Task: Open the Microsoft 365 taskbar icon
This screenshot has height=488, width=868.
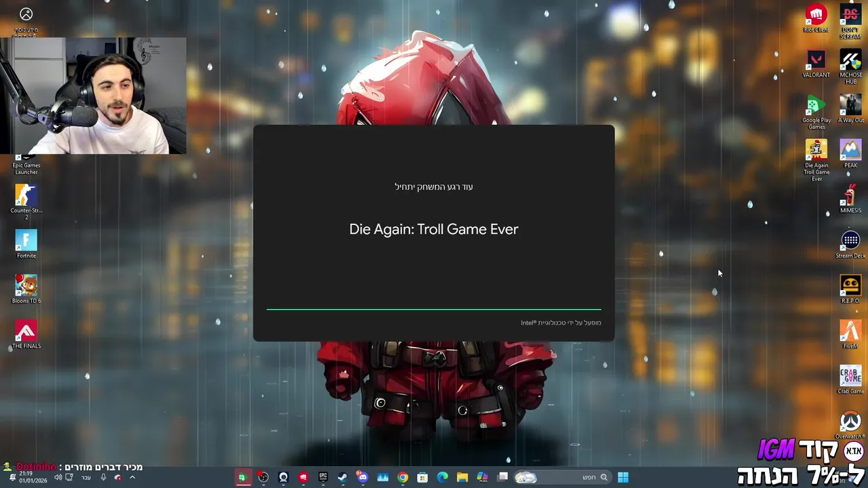Action: coord(482,477)
